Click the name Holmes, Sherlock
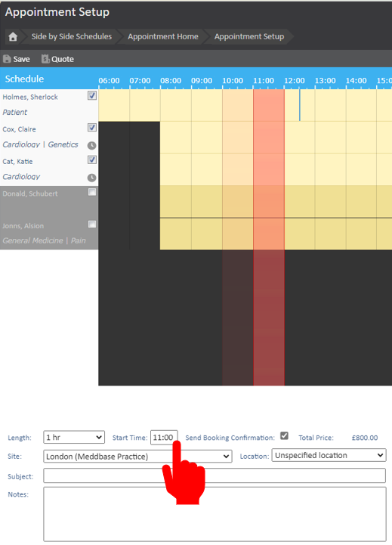Viewport: 392px width, 545px height. click(30, 97)
